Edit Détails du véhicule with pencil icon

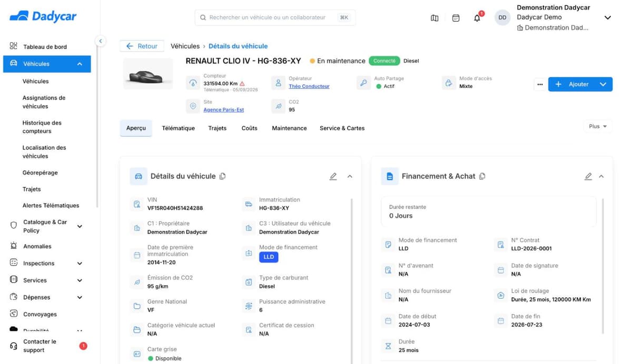click(333, 176)
